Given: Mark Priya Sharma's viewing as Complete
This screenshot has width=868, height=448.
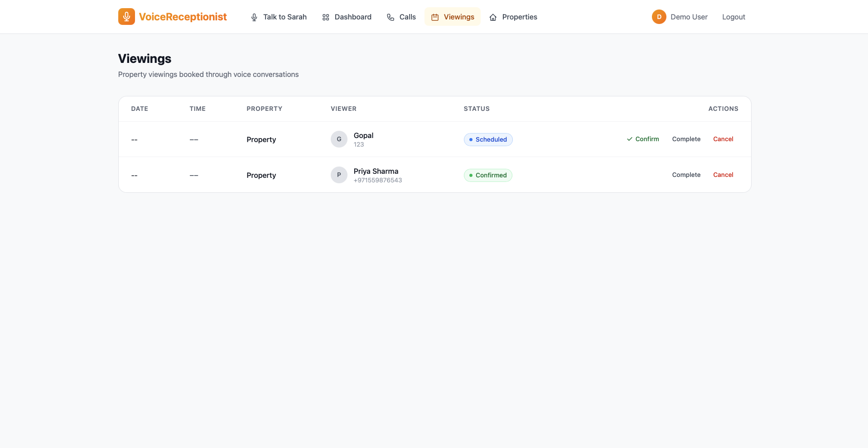Looking at the screenshot, I should (x=686, y=175).
